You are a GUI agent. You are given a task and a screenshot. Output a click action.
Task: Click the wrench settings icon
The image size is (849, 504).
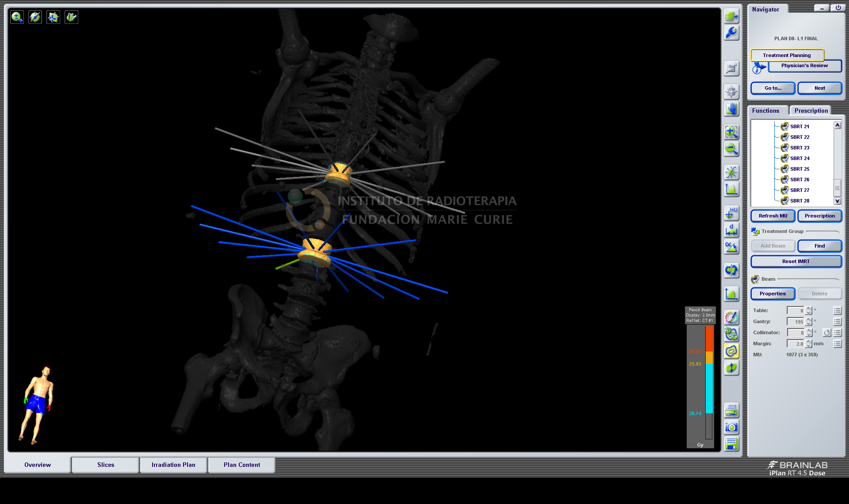click(x=731, y=33)
